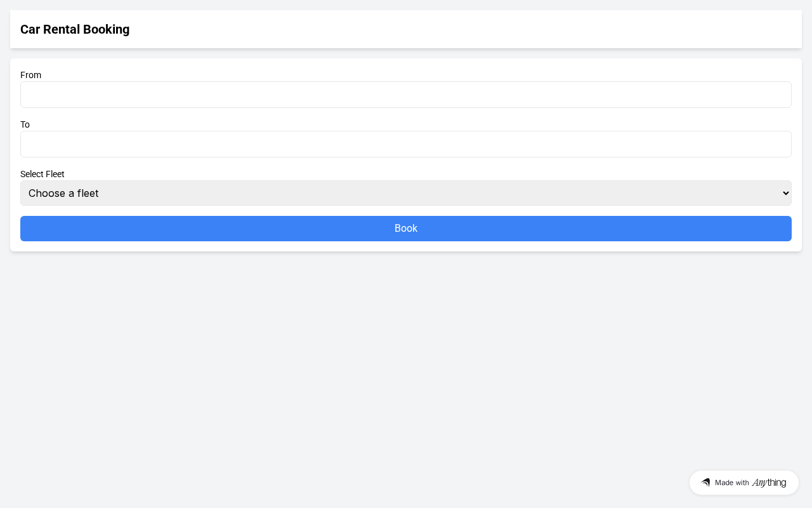Click the word 'Booking' in the title
Image resolution: width=812 pixels, height=508 pixels.
106,29
